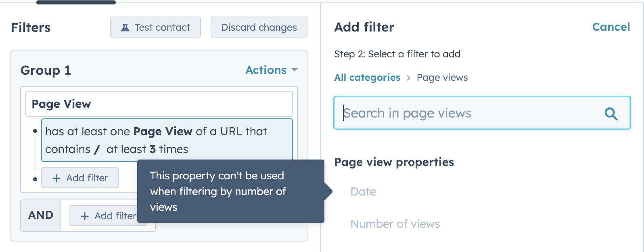This screenshot has height=252, width=644.
Task: Select the Date page view property
Action: pyautogui.click(x=363, y=191)
